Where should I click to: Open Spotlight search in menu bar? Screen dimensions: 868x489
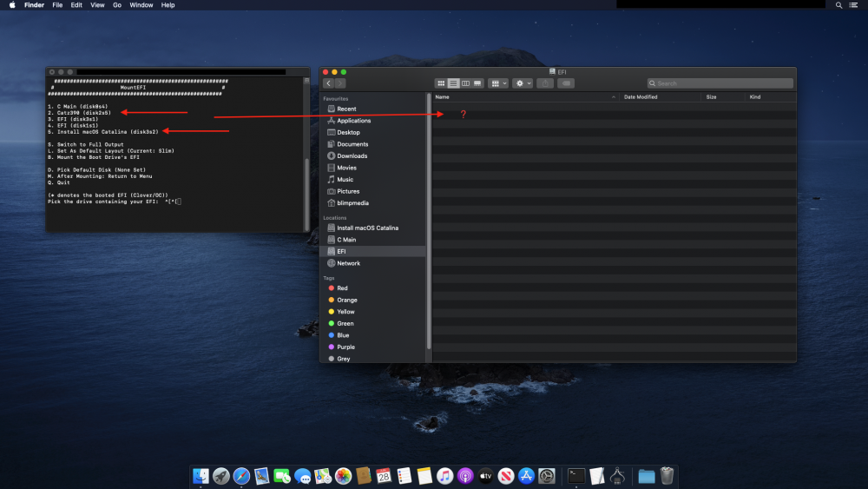coord(838,5)
